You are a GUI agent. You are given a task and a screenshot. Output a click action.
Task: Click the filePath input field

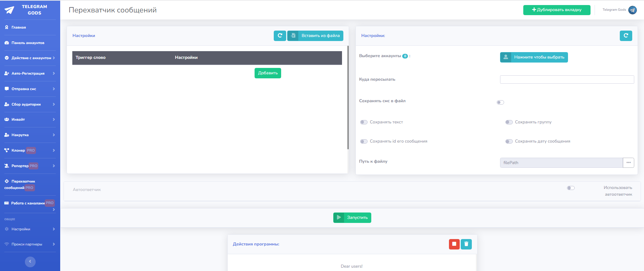561,163
